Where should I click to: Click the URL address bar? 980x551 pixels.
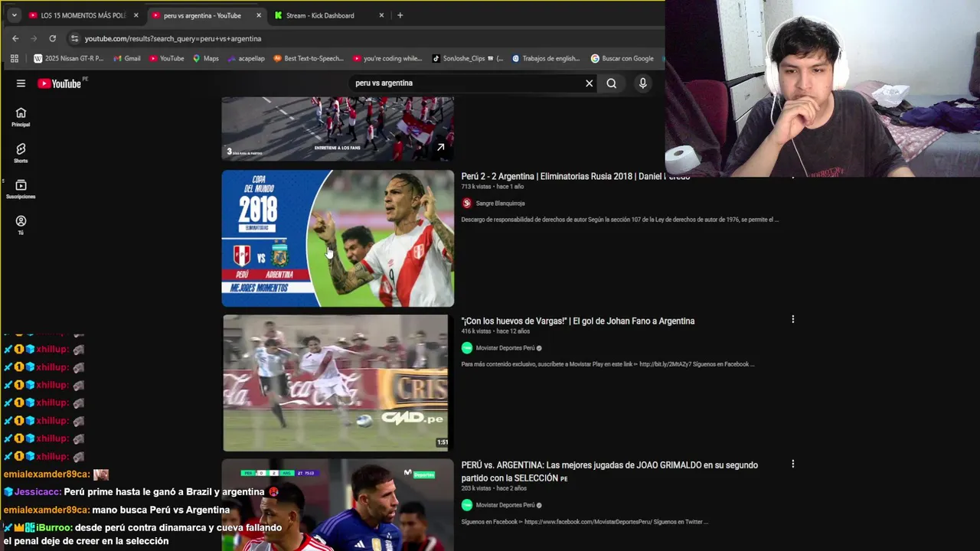click(367, 38)
